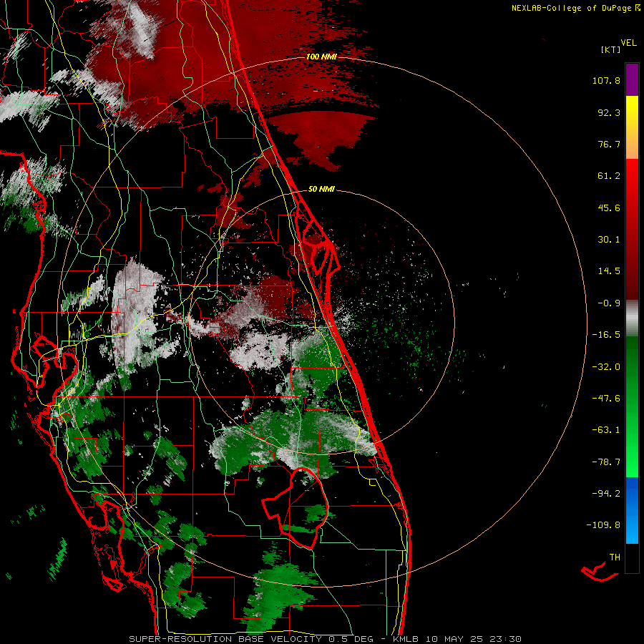Click the 100 NMI range ring label
Viewport: 644px width, 644px height.
click(x=321, y=57)
